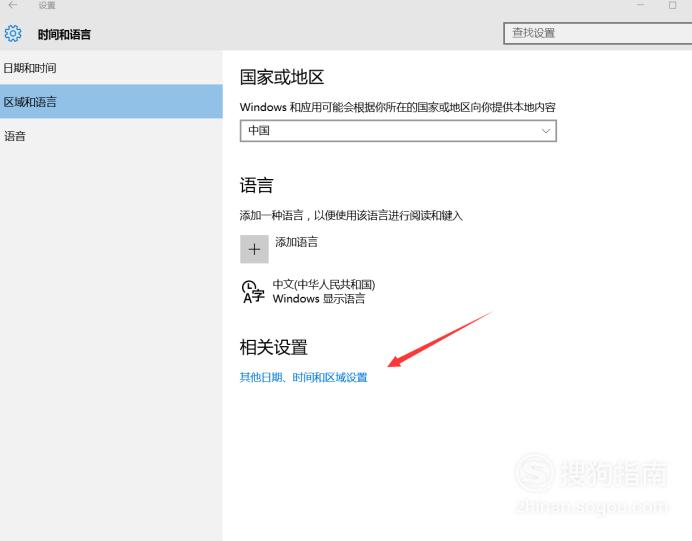Click the settings gear icon
692x541 pixels.
[x=13, y=34]
